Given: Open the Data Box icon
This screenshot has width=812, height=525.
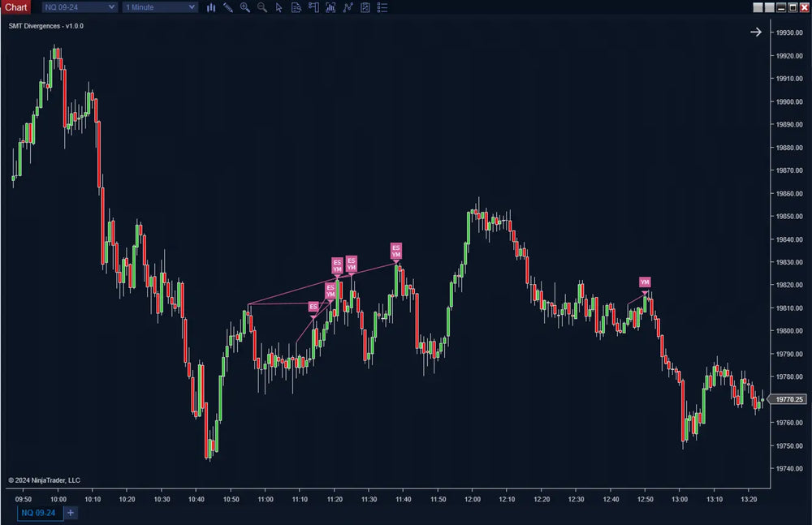Looking at the screenshot, I should click(296, 7).
